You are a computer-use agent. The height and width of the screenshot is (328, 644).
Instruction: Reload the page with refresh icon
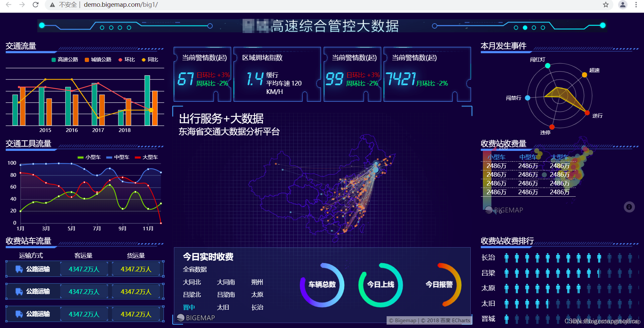tap(35, 5)
